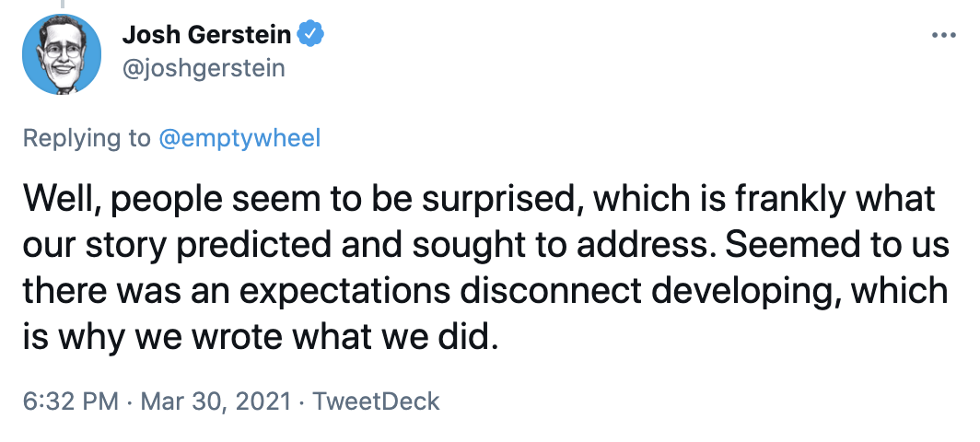Click the sentence start 'Seemed to us'
The height and width of the screenshot is (442, 980).
(837, 245)
